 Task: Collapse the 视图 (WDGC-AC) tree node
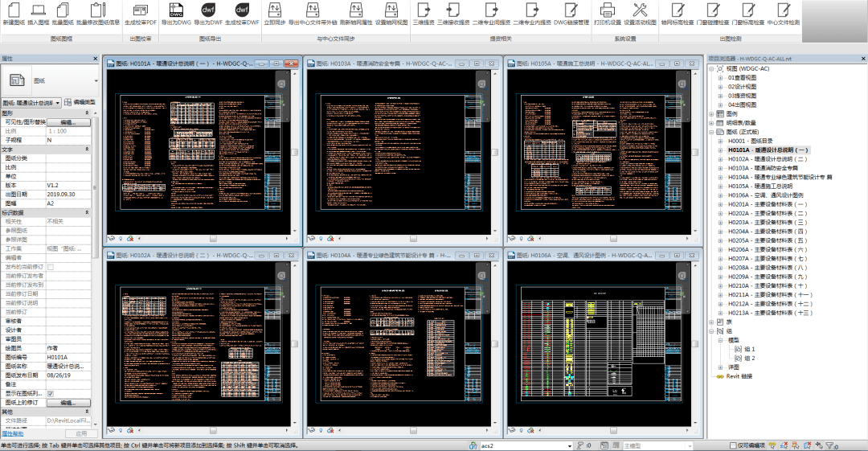point(711,68)
